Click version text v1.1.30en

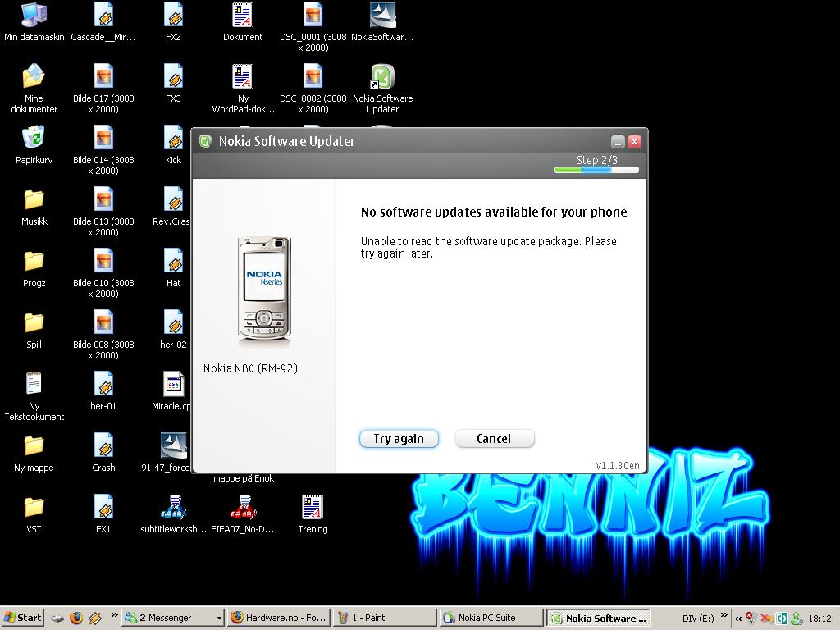tap(618, 466)
